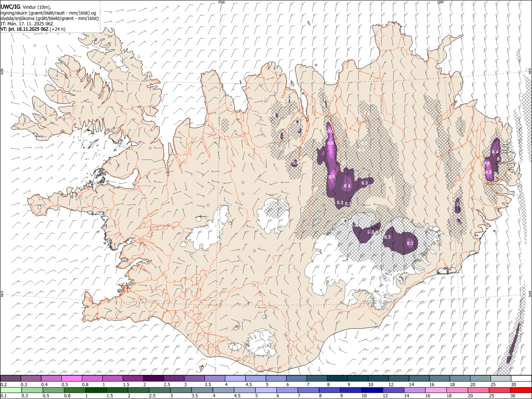Pick the blue 8–9 swatch in bottom row
This screenshot has width=532, height=399.
coord(329,390)
